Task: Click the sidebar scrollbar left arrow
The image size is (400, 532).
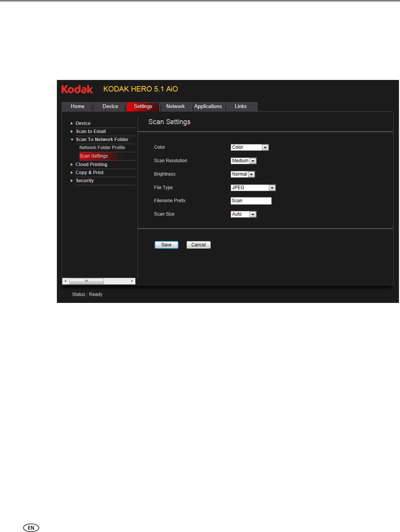Action: 65,281
